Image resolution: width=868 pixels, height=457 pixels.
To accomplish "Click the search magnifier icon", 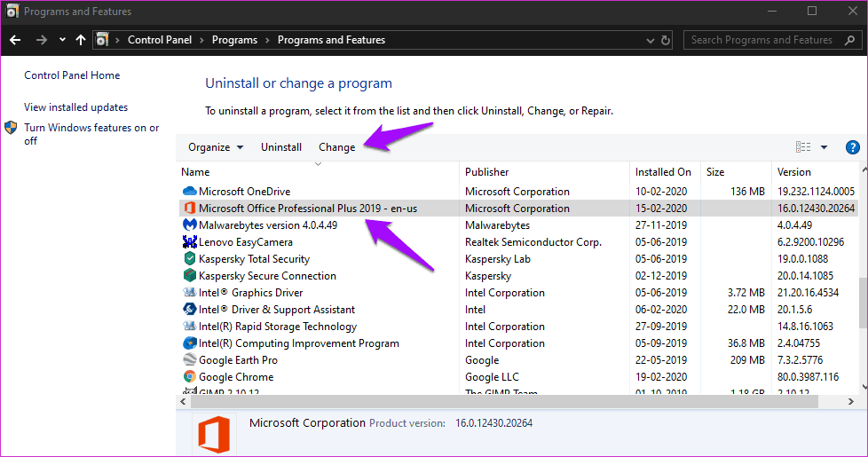I will pos(851,40).
